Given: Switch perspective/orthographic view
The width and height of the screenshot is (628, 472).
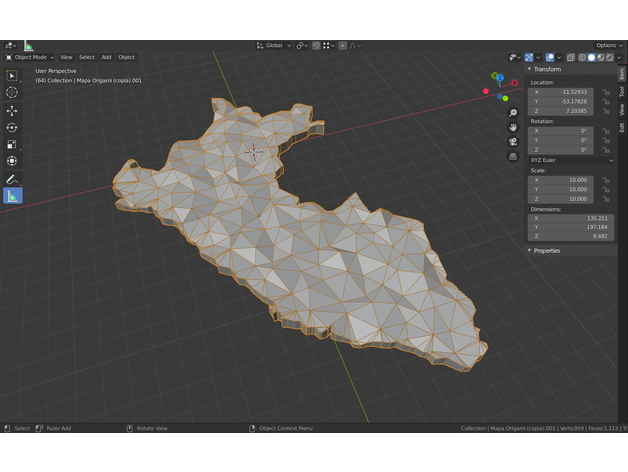Looking at the screenshot, I should point(513,156).
